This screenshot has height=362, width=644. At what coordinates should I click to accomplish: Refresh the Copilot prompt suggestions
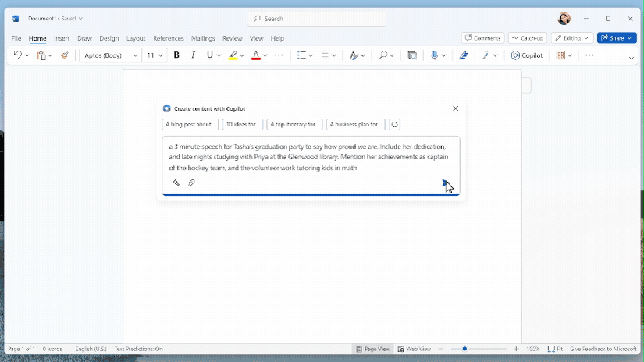tap(395, 124)
